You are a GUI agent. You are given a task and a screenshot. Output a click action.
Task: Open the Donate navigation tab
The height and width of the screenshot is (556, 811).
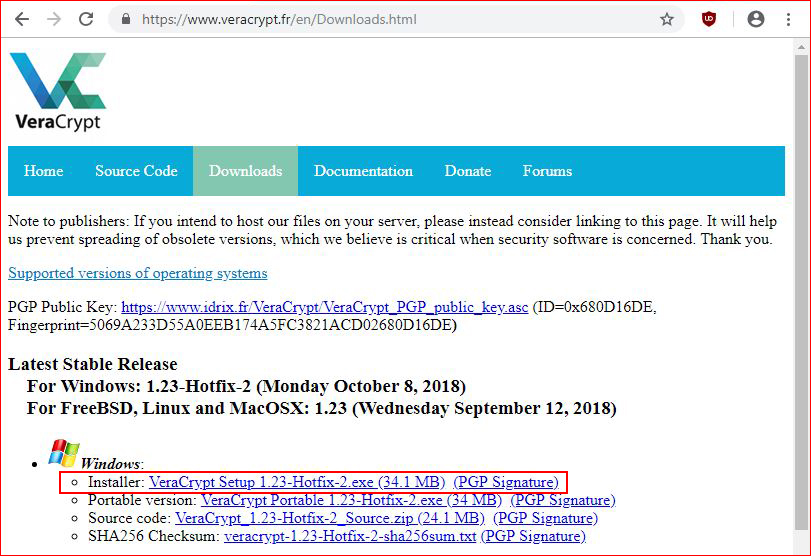(x=468, y=171)
